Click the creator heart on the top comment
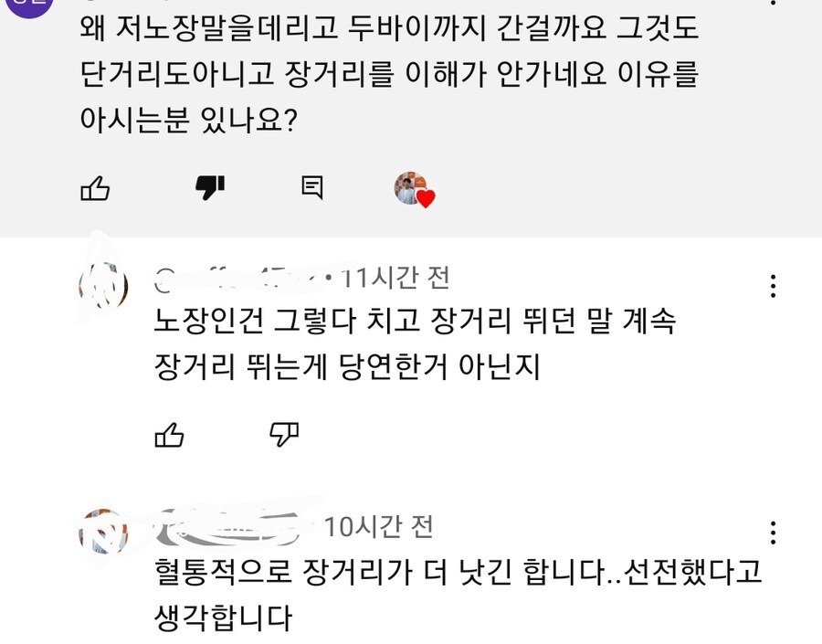This screenshot has width=822, height=644. click(425, 196)
